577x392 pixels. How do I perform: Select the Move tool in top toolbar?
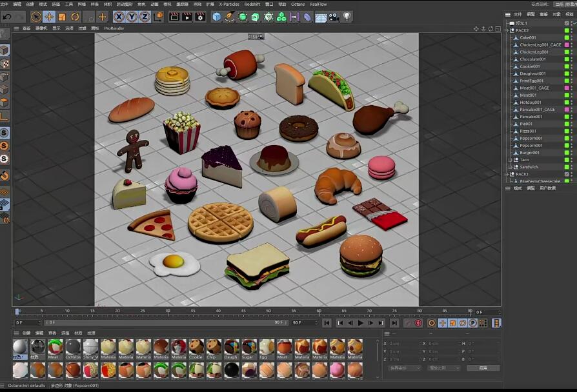[x=49, y=17]
